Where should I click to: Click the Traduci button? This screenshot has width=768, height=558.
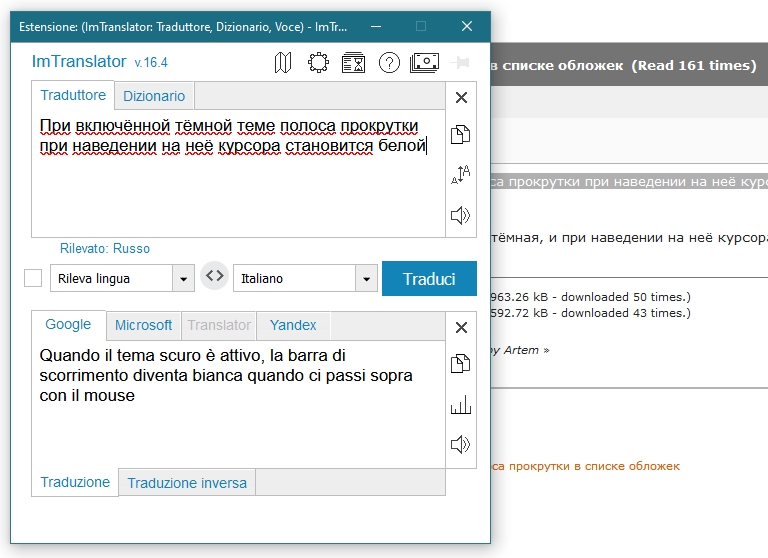429,279
